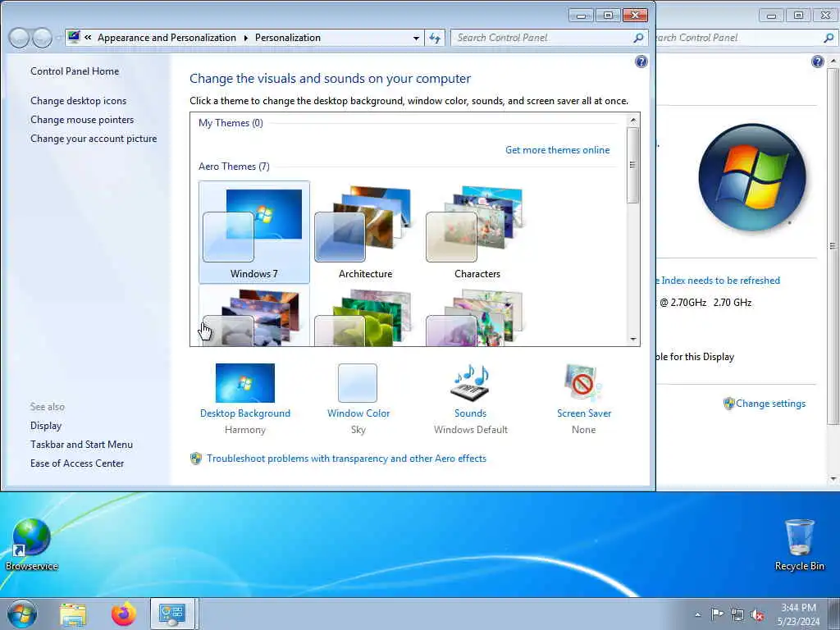Open the address bar history dropdown

416,38
